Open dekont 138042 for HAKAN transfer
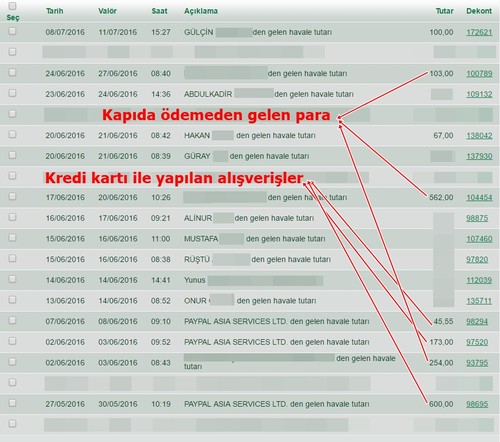This screenshot has height=442, width=500. pyautogui.click(x=479, y=136)
